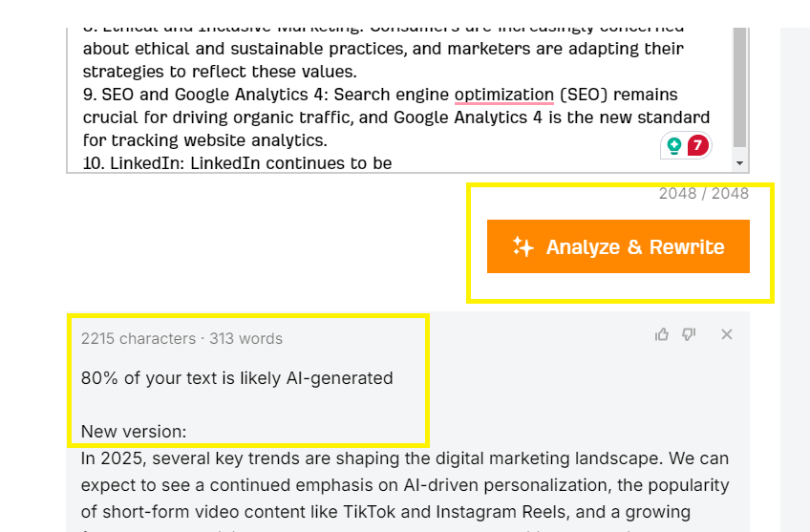The image size is (810, 532).
Task: Place cursor after "LinkedIn continues to be"
Action: (393, 163)
